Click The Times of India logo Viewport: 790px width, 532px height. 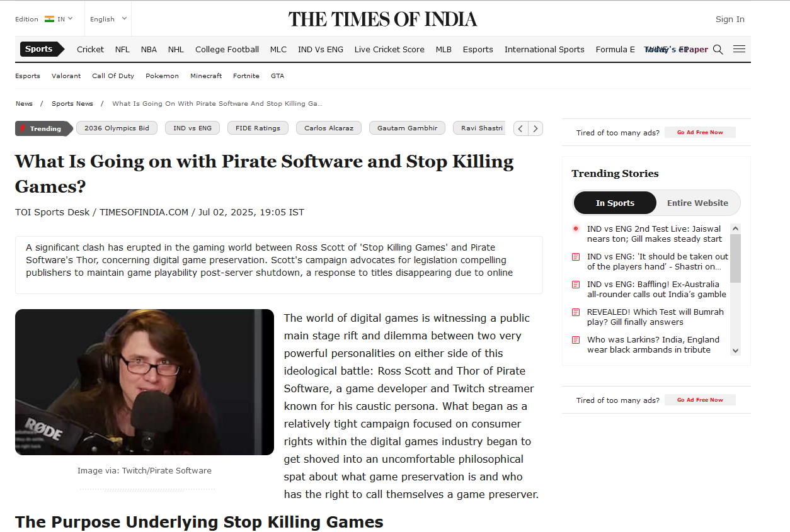click(383, 19)
